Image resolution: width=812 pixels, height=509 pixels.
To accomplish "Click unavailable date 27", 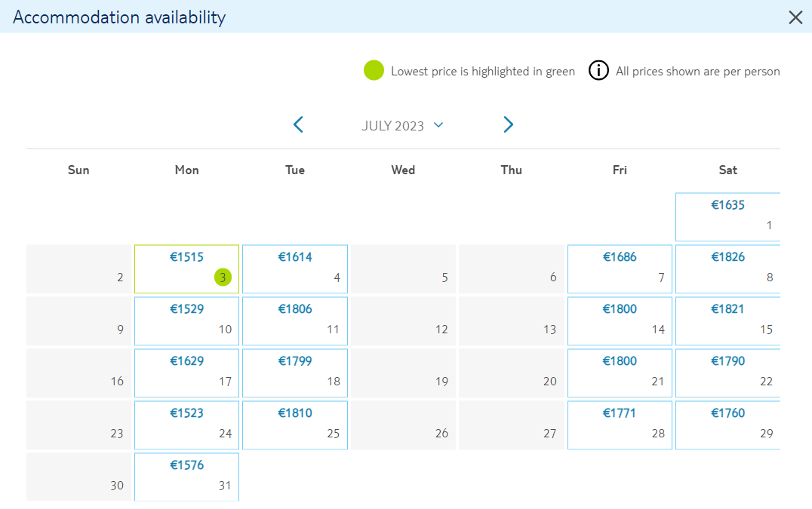I will [511, 425].
